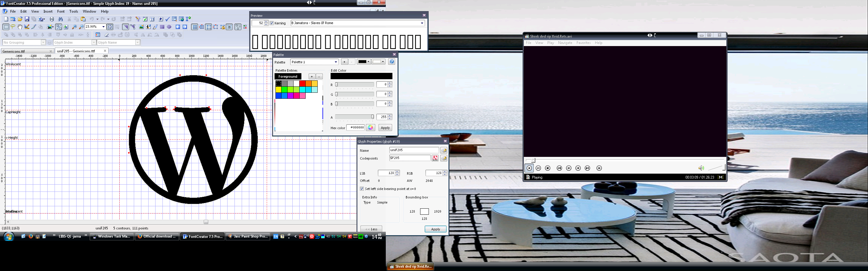The width and height of the screenshot is (868, 271).
Task: Select the Zoom In magnifier tool
Action: [x=74, y=27]
